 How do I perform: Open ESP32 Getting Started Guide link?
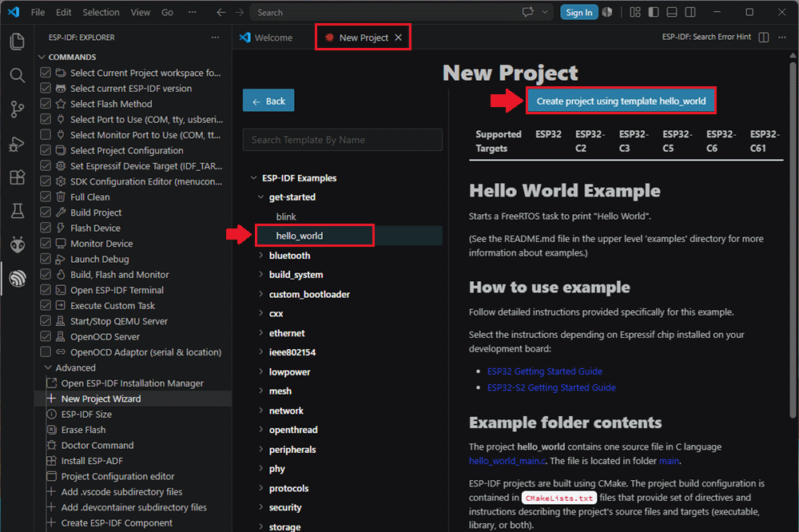[545, 371]
